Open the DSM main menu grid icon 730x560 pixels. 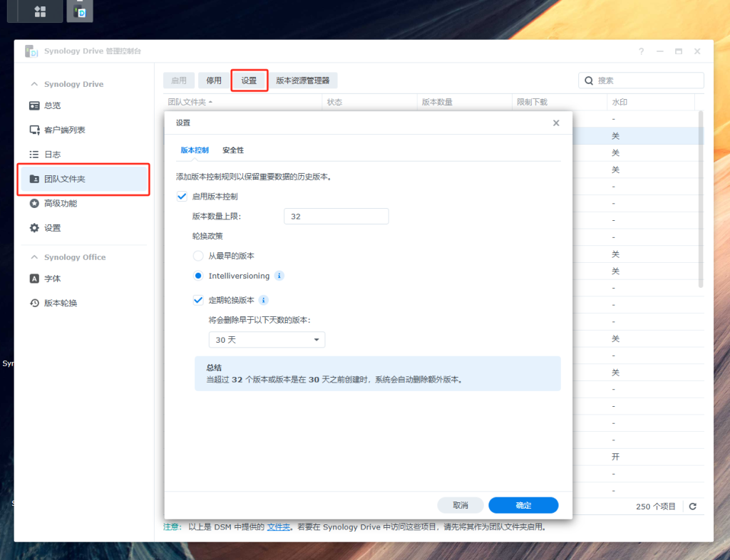point(40,11)
